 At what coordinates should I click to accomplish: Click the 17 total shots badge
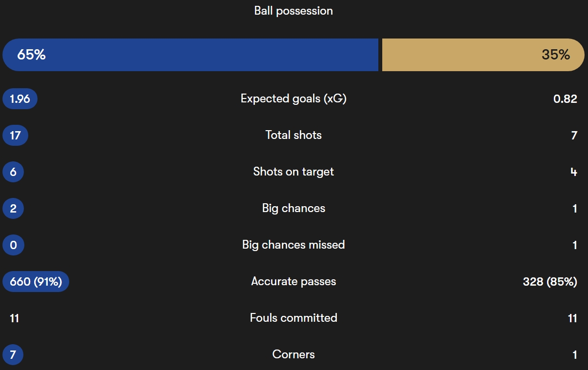click(x=15, y=135)
